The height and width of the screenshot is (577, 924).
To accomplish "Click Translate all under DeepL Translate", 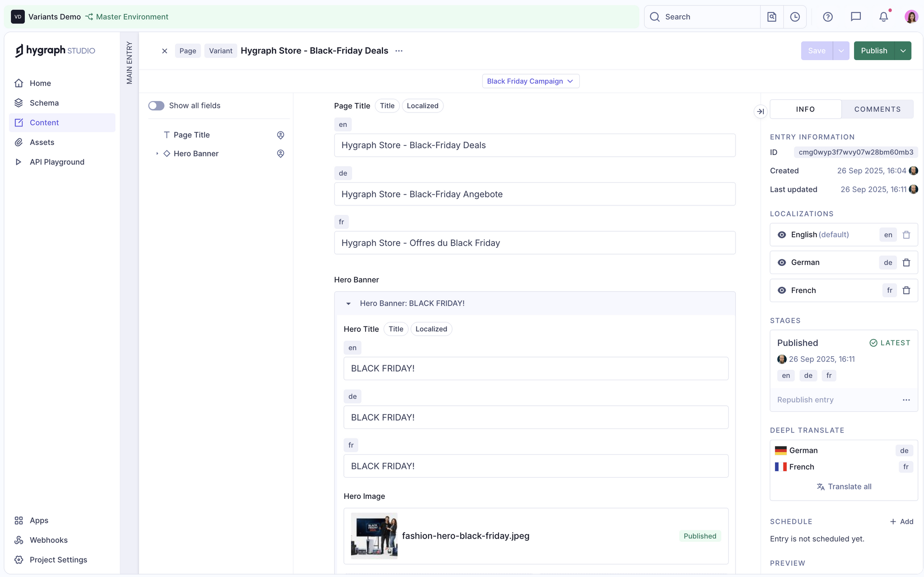I will tap(844, 486).
